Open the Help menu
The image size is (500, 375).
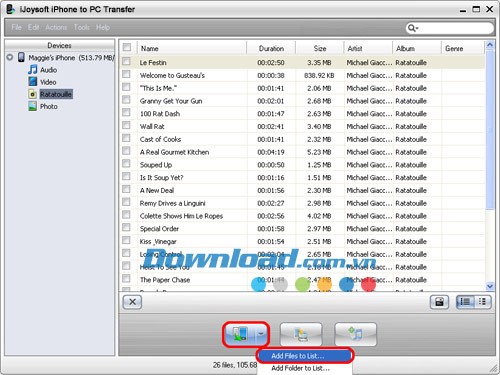[x=103, y=27]
